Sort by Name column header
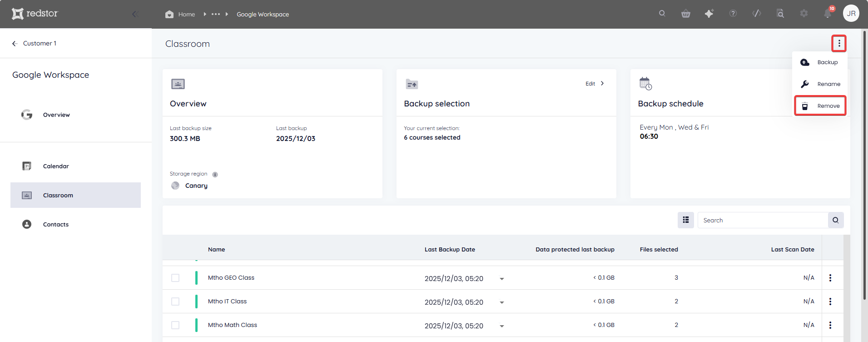Viewport: 868px width, 342px height. coord(216,249)
